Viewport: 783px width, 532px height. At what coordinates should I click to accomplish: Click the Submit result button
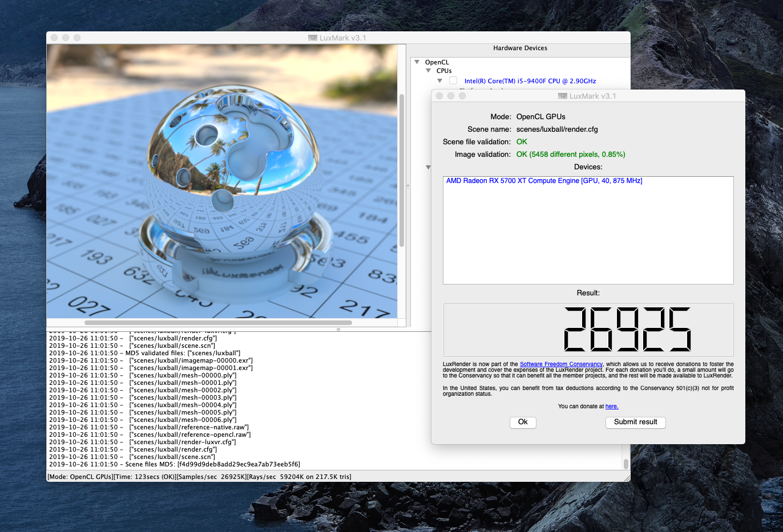tap(635, 422)
